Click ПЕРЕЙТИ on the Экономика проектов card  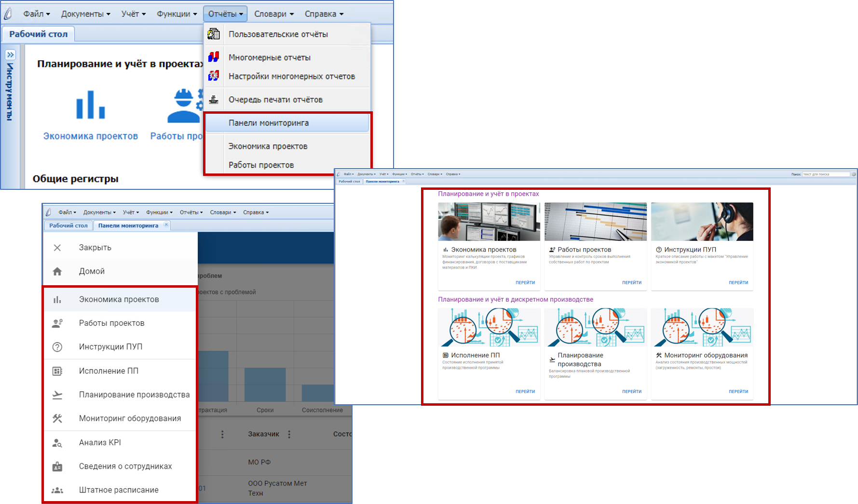[x=525, y=283]
